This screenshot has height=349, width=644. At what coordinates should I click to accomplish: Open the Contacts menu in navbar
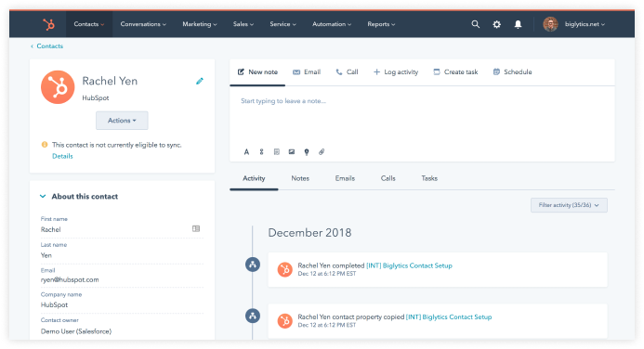pos(88,24)
